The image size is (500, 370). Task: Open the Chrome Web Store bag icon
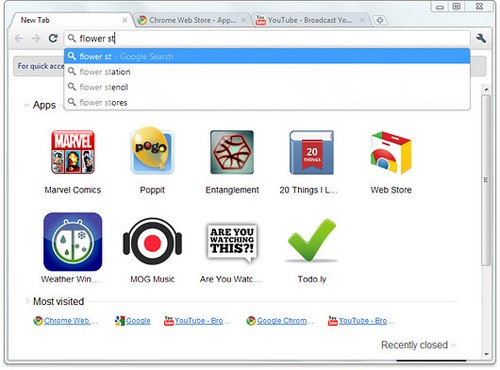pyautogui.click(x=391, y=153)
